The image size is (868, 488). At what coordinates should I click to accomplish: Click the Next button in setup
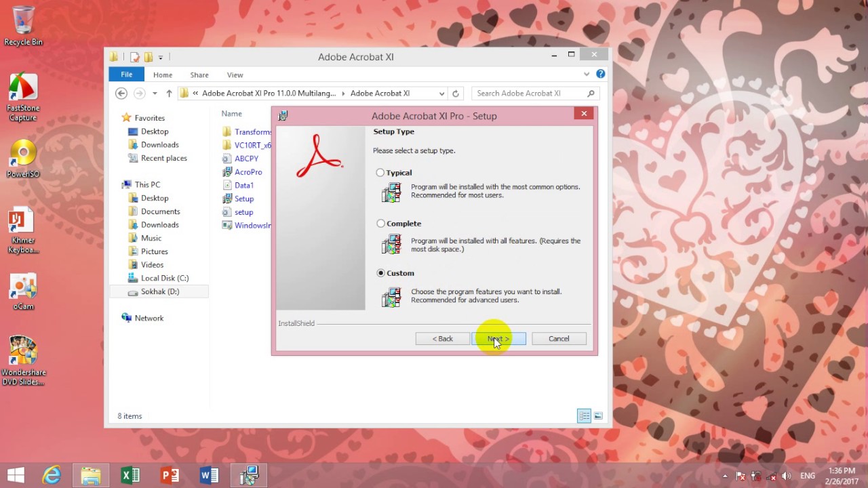click(x=498, y=339)
